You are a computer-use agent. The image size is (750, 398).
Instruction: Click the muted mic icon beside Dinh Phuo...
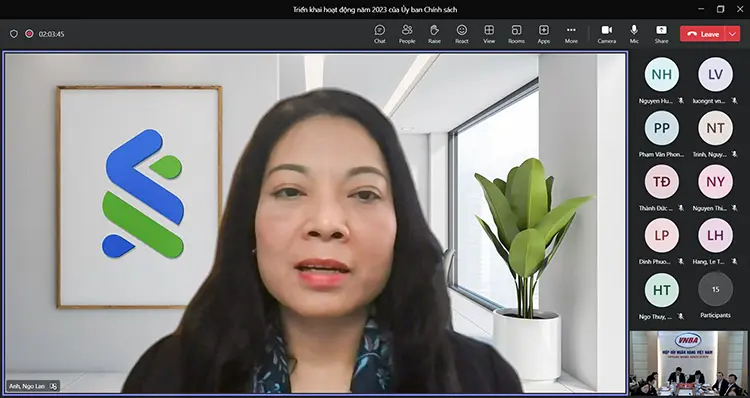pyautogui.click(x=681, y=262)
